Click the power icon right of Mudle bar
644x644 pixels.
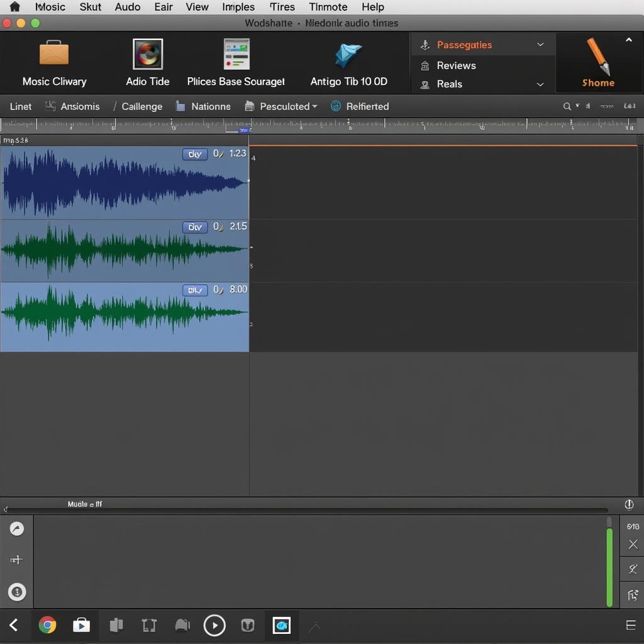pos(629,504)
